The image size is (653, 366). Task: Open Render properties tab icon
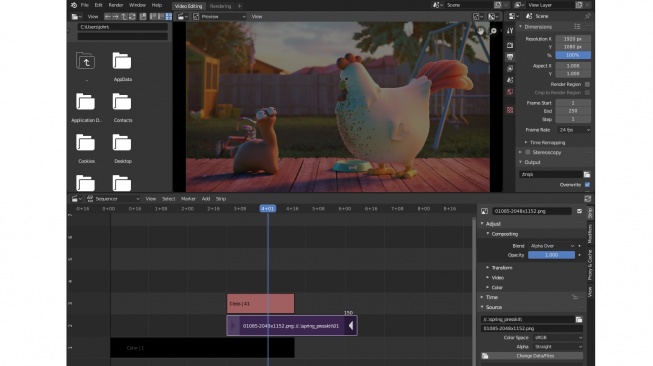click(x=510, y=45)
